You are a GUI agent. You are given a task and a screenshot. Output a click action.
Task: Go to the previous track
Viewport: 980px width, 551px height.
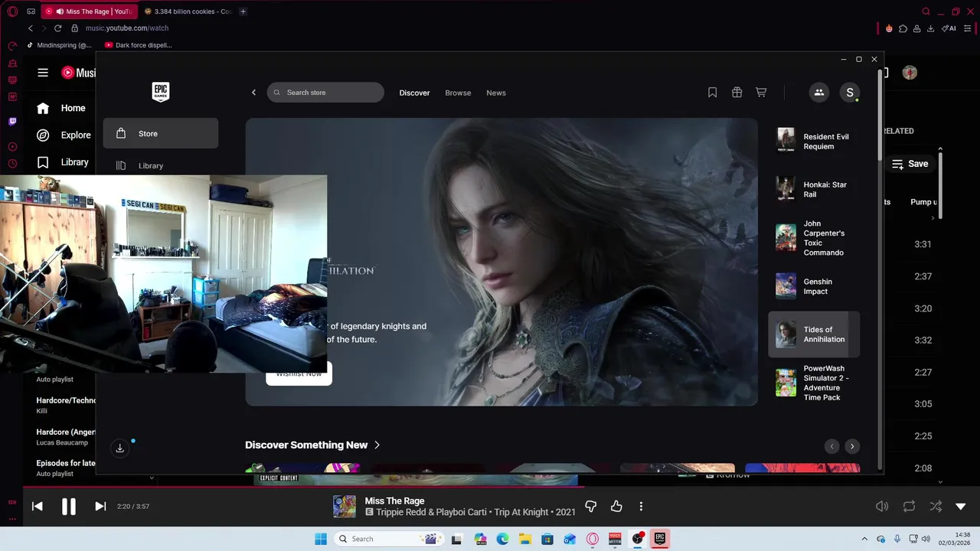point(37,506)
